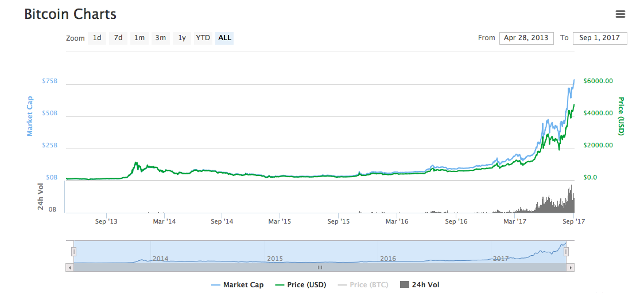Click Sep '17 x-axis label
This screenshot has height=293, width=644.
pos(573,221)
